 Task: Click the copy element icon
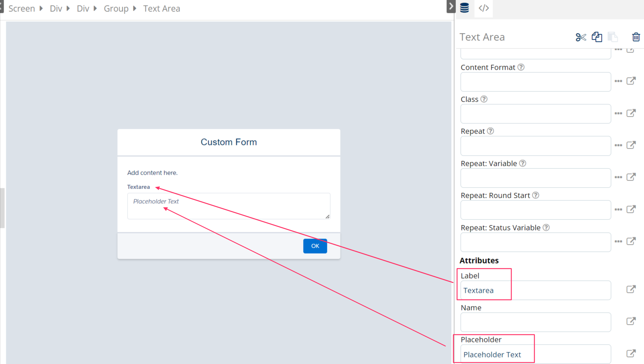click(597, 37)
